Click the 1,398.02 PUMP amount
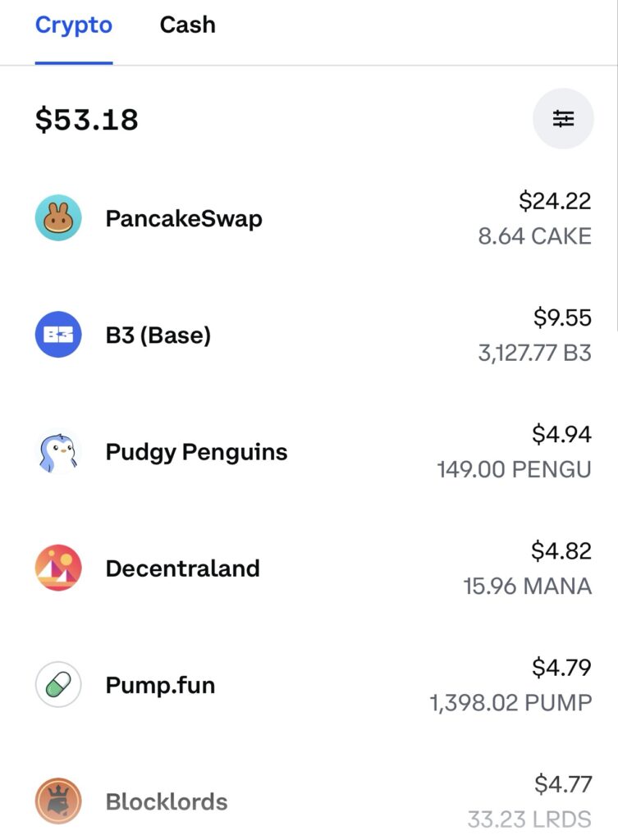This screenshot has width=618, height=840. pyautogui.click(x=510, y=703)
